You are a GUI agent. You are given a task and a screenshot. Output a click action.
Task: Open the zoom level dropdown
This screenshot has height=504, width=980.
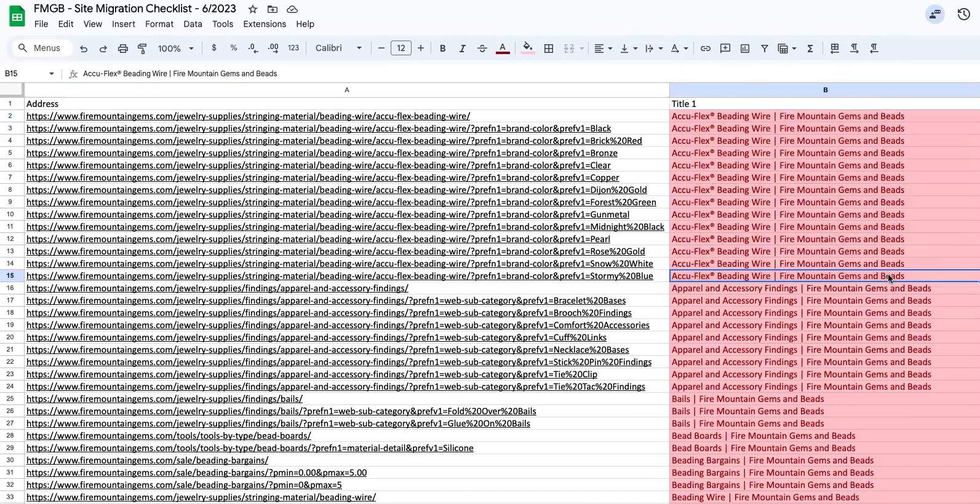(x=176, y=49)
